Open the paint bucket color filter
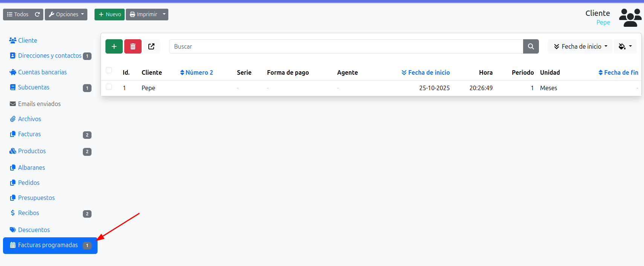644x266 pixels. (625, 46)
